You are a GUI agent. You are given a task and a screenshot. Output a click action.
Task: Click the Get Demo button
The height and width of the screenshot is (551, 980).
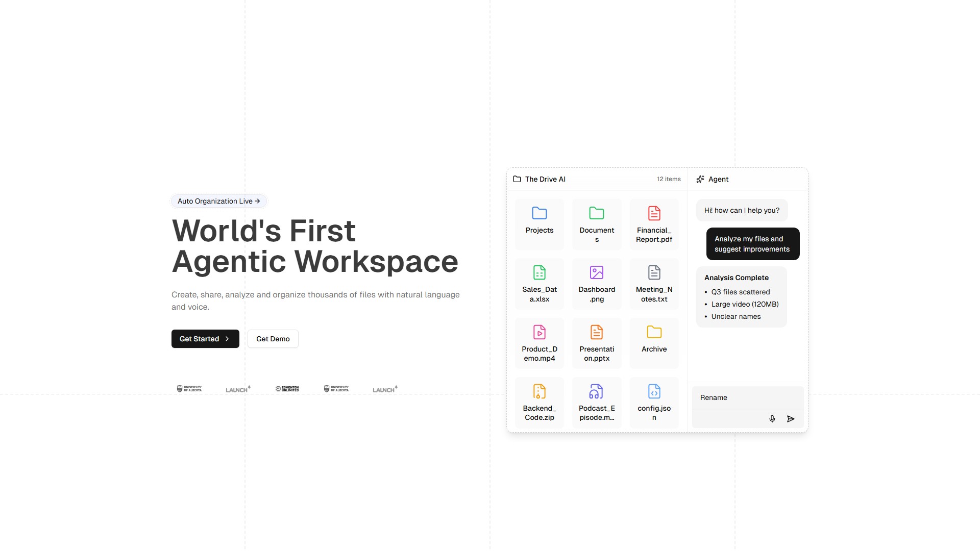tap(273, 339)
